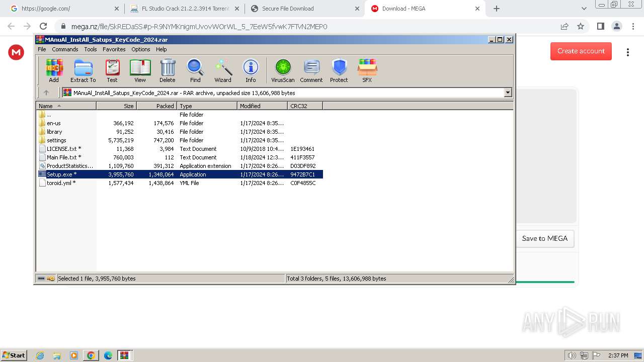Click the Test archive icon

112,70
